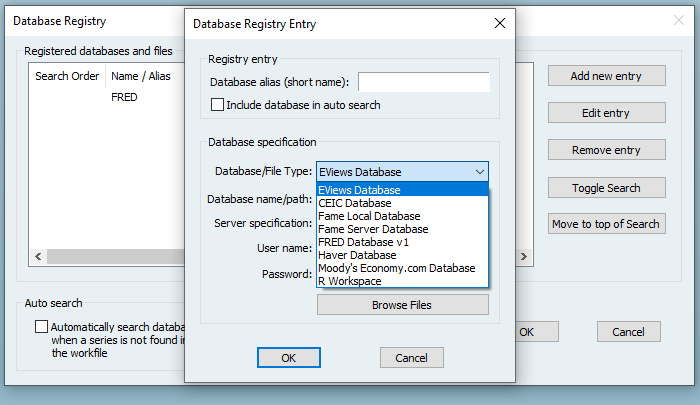Select Moody's Economy.com Database option
The image size is (700, 405).
coord(396,268)
